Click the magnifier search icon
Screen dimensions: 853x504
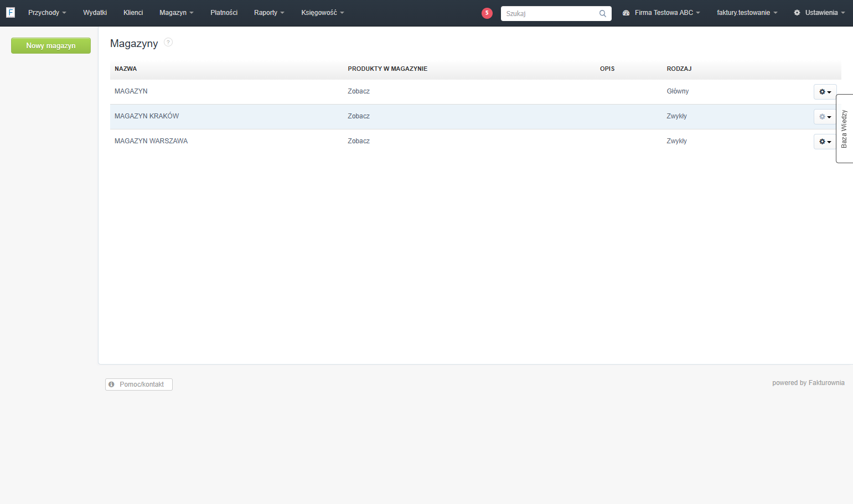tap(603, 13)
